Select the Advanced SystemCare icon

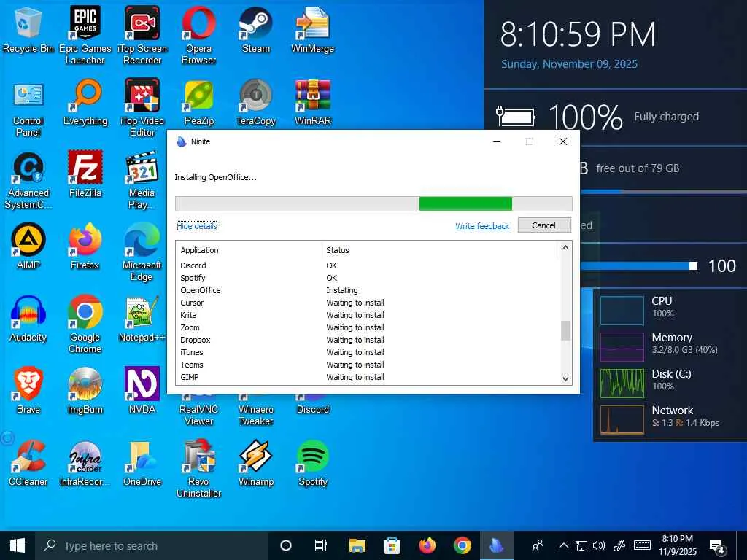[x=28, y=181]
